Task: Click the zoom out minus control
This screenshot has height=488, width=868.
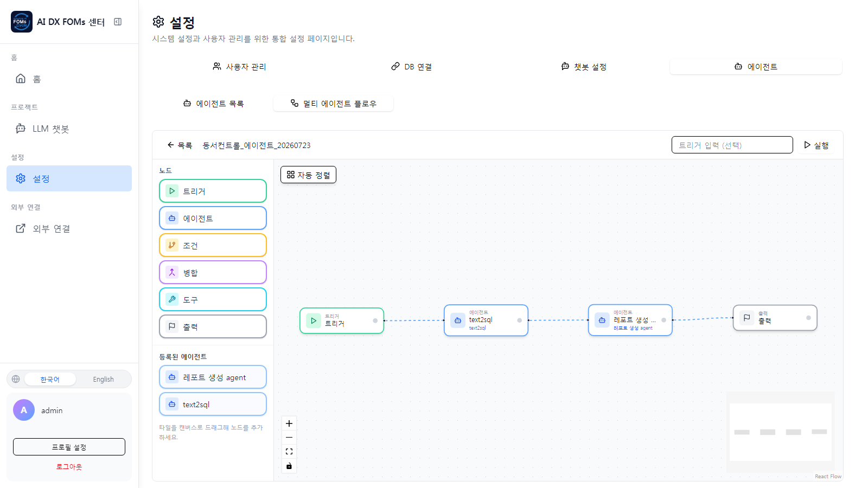Action: point(289,438)
